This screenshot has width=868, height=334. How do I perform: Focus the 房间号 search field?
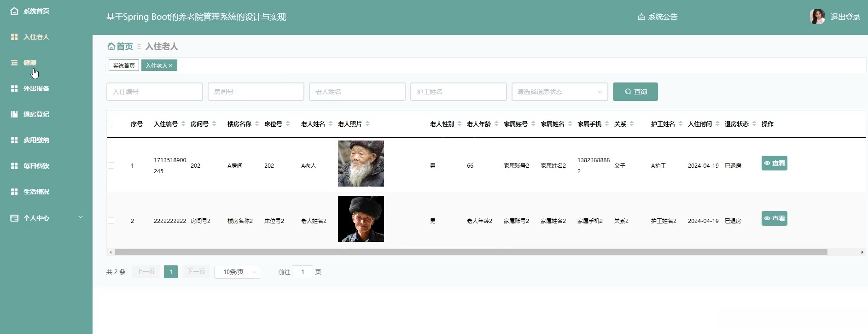coord(256,92)
